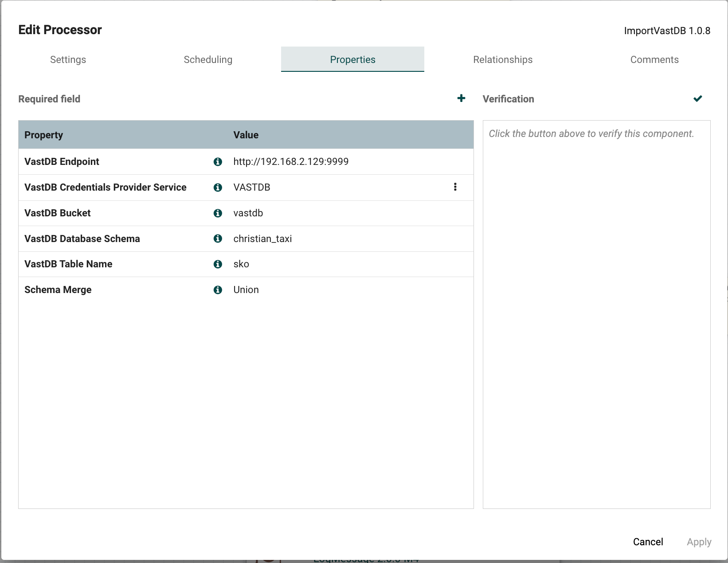Viewport: 728px width, 563px height.
Task: Click the ImportVastDB 1.0.8 version label
Action: [x=667, y=31]
